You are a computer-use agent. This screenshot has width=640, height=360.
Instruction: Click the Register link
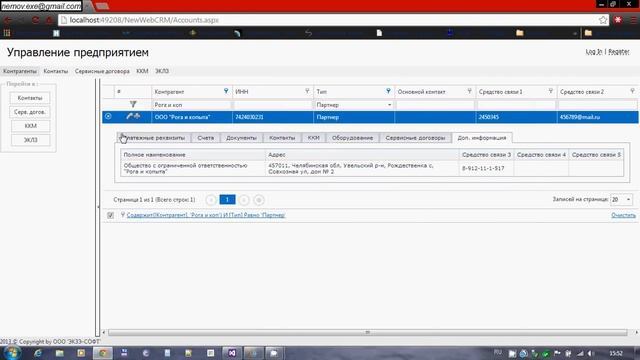(619, 52)
